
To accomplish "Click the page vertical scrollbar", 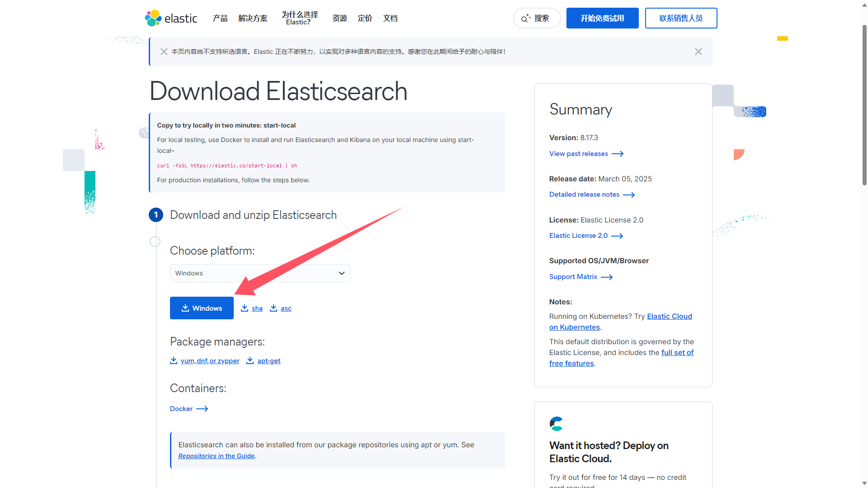I will [864, 104].
